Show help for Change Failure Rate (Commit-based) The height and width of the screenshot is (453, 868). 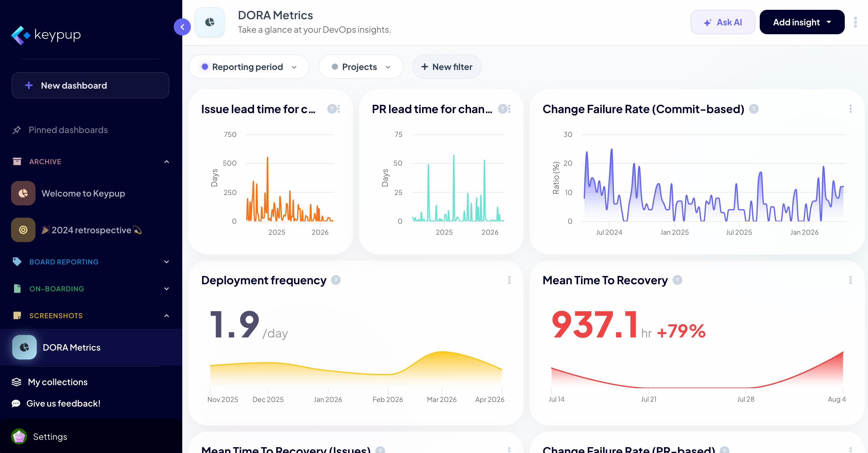[x=754, y=109]
